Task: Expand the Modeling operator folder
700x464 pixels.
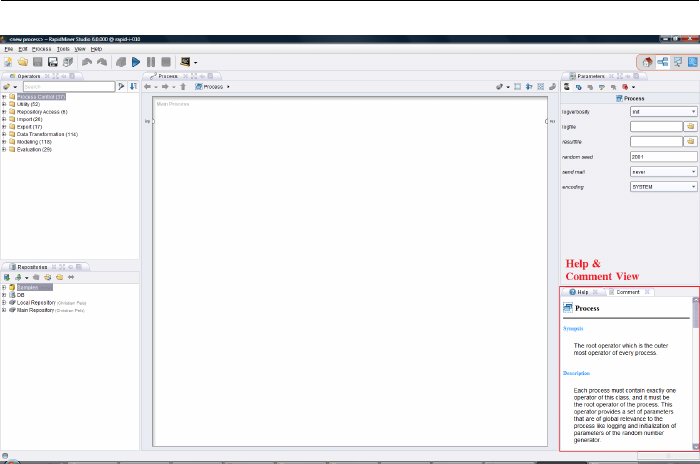Action: (4, 142)
